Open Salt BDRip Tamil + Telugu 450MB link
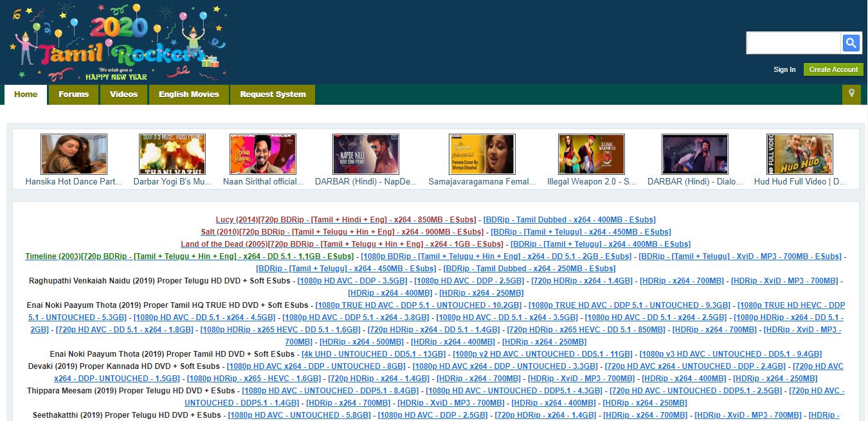 pyautogui.click(x=581, y=232)
